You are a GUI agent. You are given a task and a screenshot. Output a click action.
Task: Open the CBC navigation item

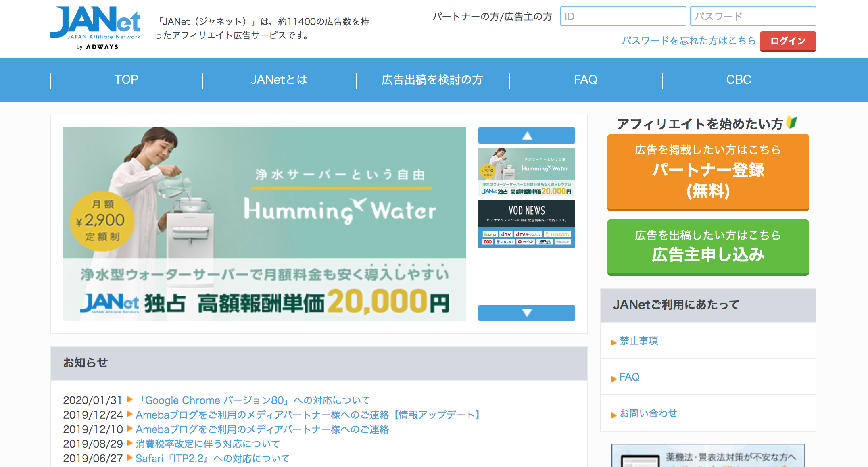[x=739, y=80]
